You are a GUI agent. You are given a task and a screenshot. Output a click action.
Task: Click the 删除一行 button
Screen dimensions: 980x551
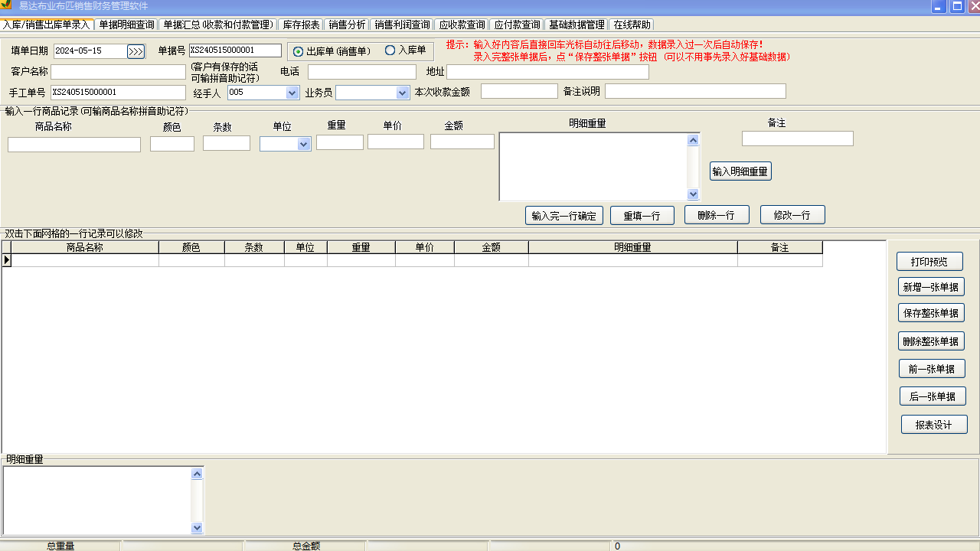(x=717, y=215)
